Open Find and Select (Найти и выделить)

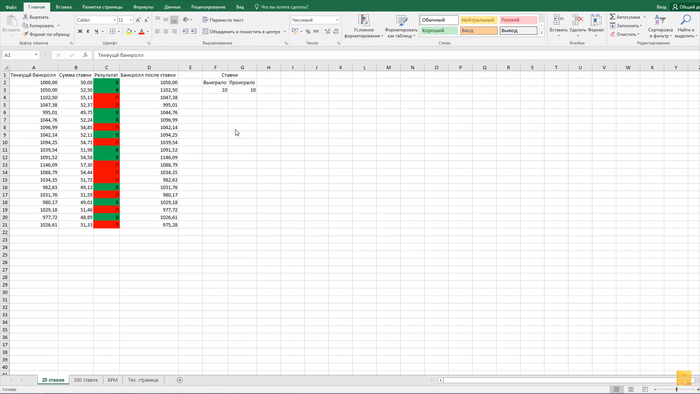(685, 26)
